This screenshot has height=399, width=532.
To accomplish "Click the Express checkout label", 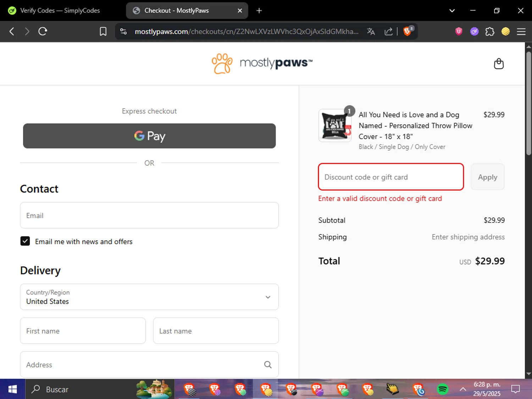I will (x=149, y=111).
